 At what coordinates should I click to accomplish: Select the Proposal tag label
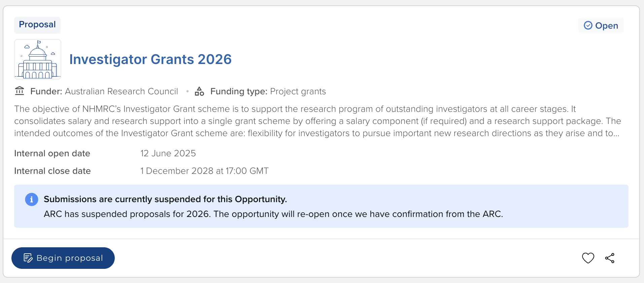pos(37,25)
